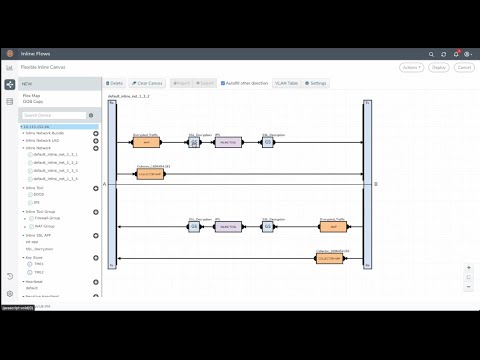Click top-row orange Encrypted Traffic map box
The height and width of the screenshot is (360, 480).
click(146, 142)
